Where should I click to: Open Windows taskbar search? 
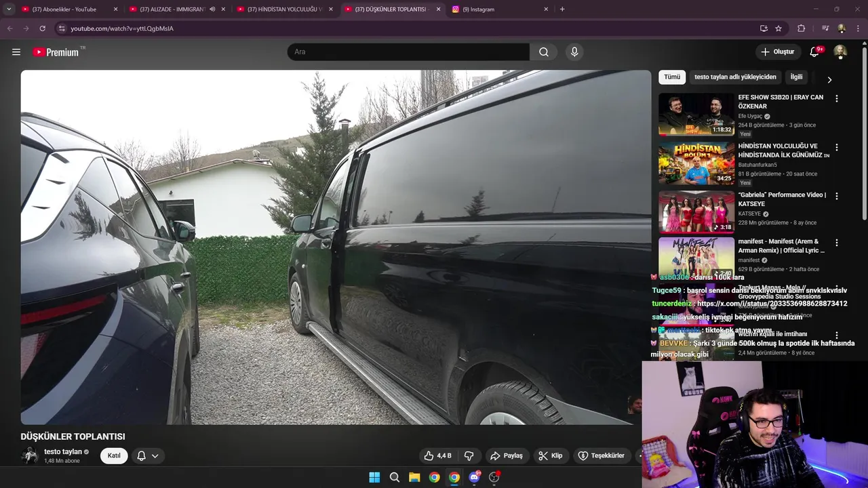pyautogui.click(x=394, y=477)
